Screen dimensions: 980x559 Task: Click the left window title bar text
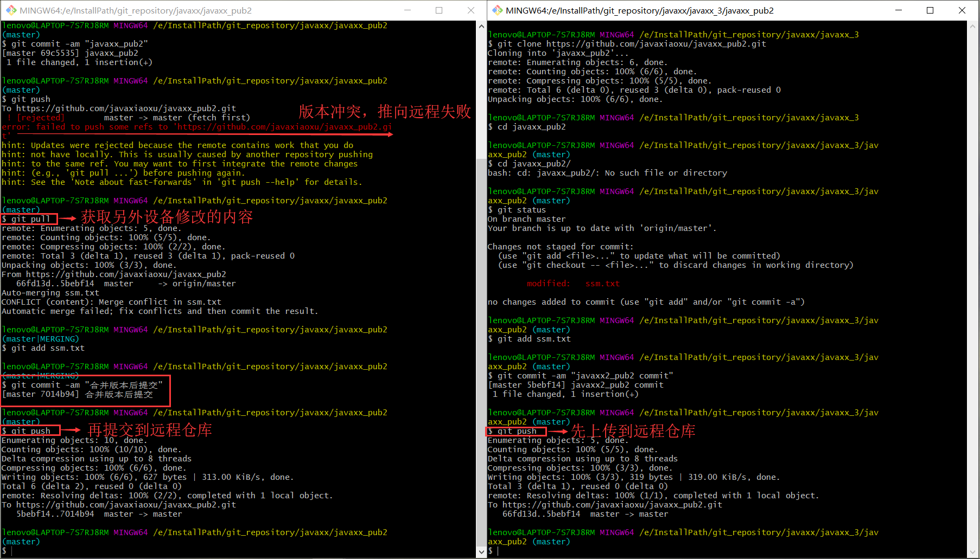tap(136, 10)
